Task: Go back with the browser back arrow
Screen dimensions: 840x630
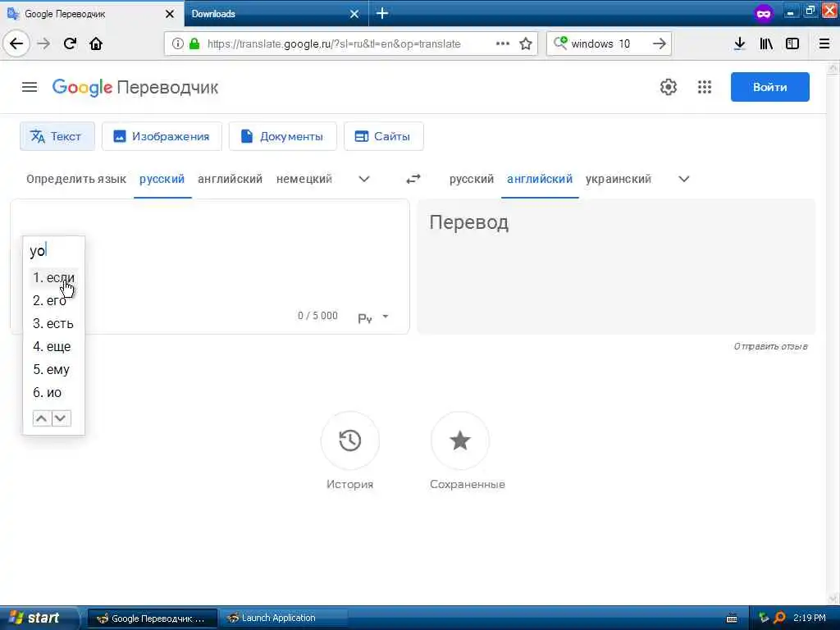Action: click(16, 43)
